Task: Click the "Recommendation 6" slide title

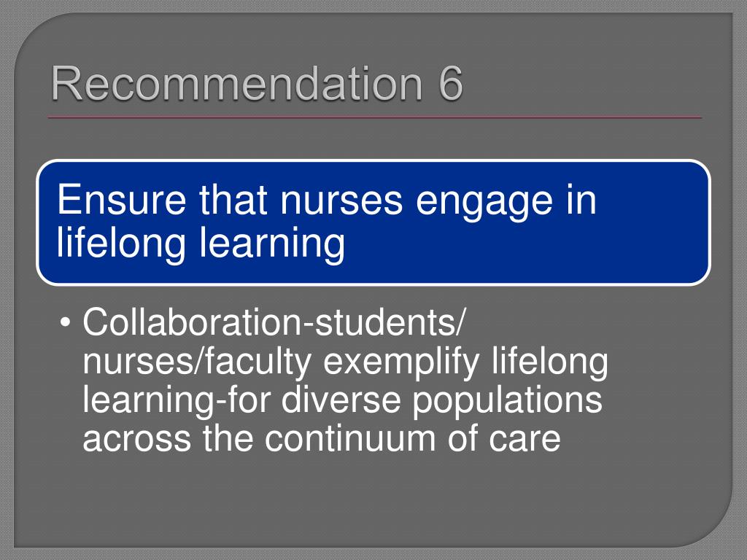Action: [x=257, y=83]
